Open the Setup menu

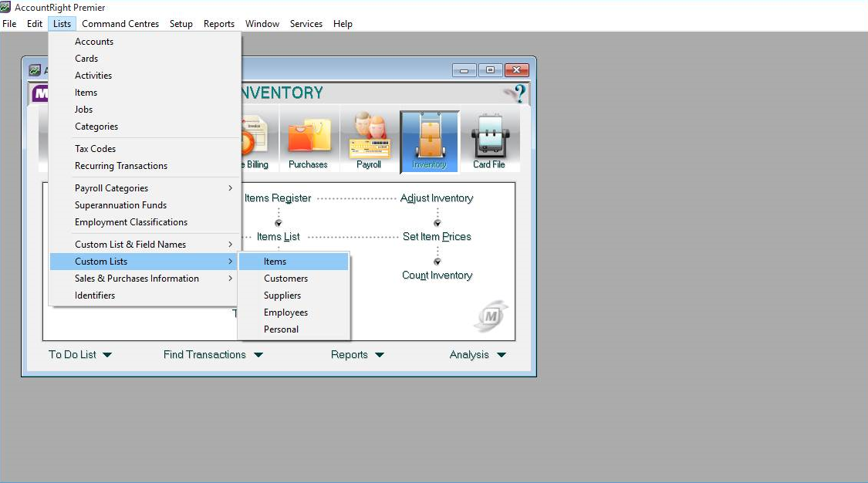tap(181, 24)
